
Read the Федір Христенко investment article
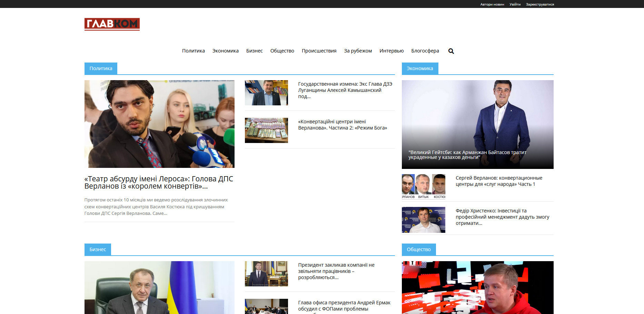tap(502, 217)
